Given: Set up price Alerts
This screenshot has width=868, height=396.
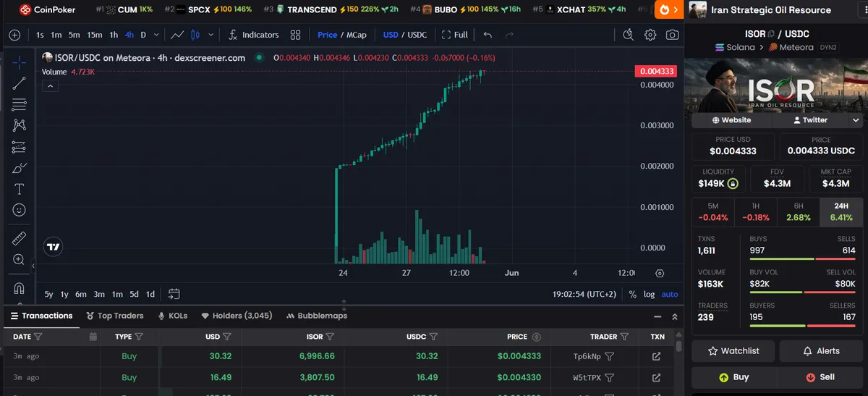Looking at the screenshot, I should [x=821, y=350].
